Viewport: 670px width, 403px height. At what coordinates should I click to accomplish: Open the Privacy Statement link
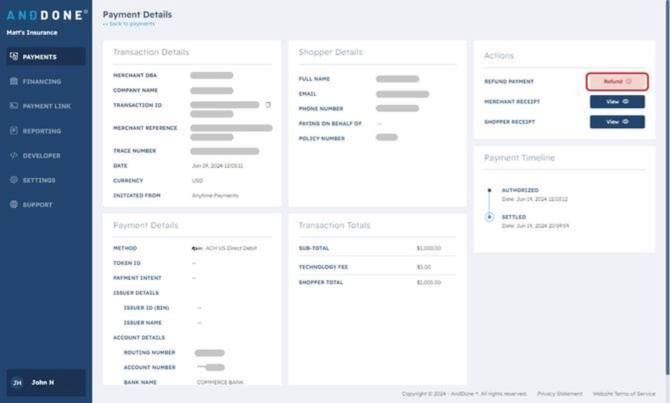pos(559,394)
